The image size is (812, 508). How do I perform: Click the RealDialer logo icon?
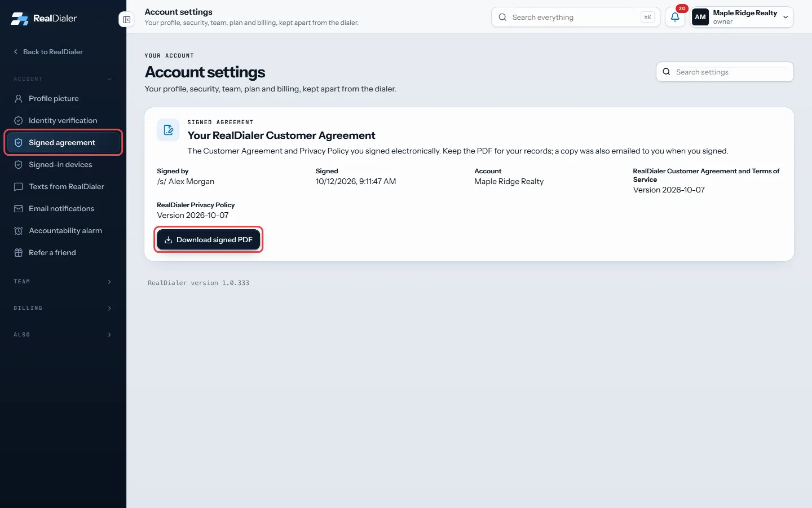point(20,19)
